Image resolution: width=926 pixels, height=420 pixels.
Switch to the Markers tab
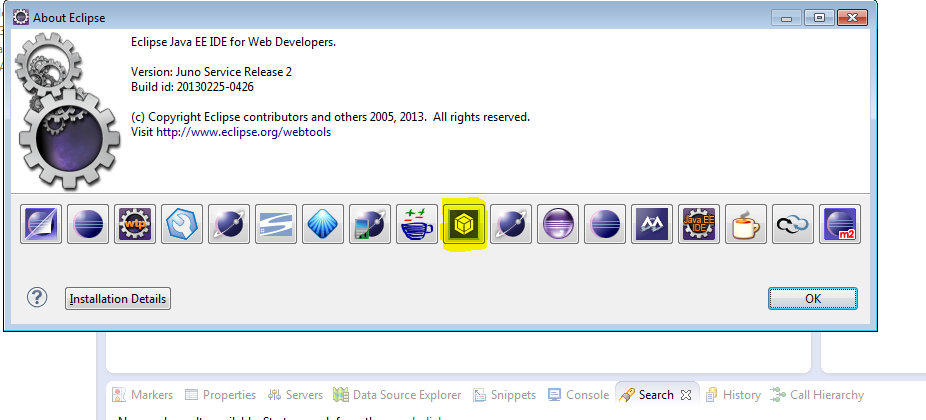(143, 395)
